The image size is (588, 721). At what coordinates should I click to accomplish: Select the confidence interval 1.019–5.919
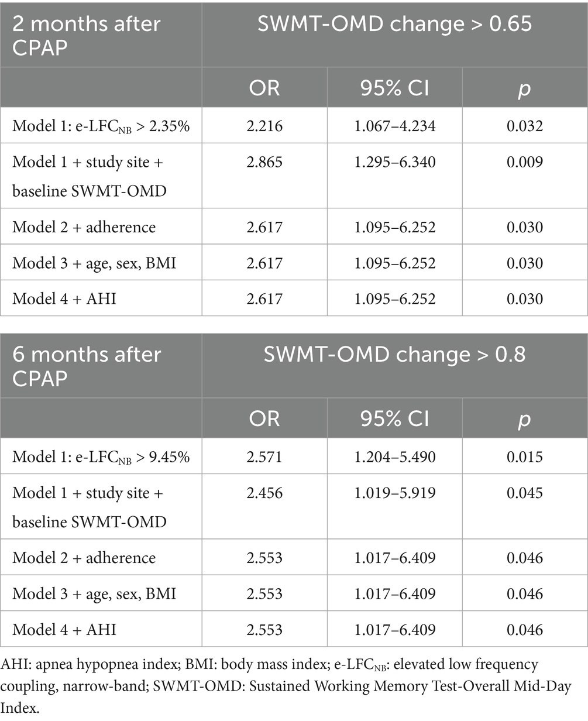point(394,492)
